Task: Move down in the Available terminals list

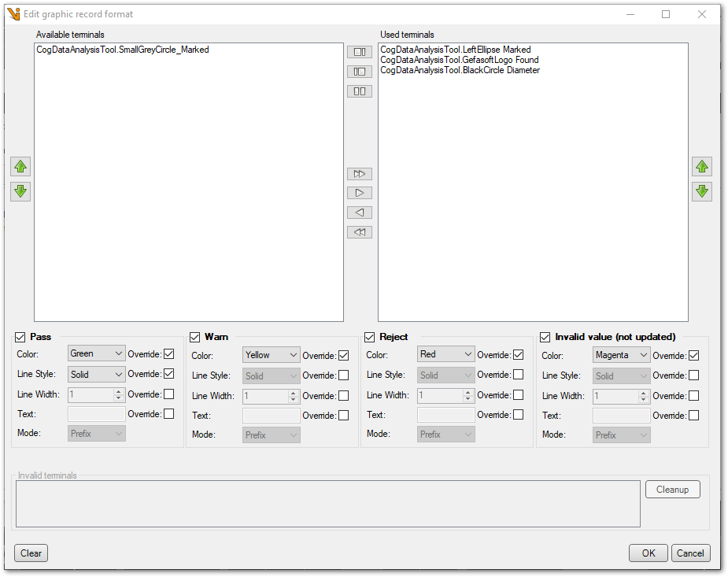Action: [x=20, y=190]
